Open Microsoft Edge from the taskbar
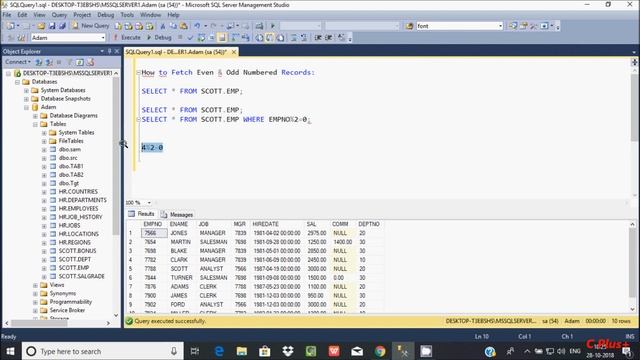Viewport: 640px width, 360px height. (x=219, y=351)
